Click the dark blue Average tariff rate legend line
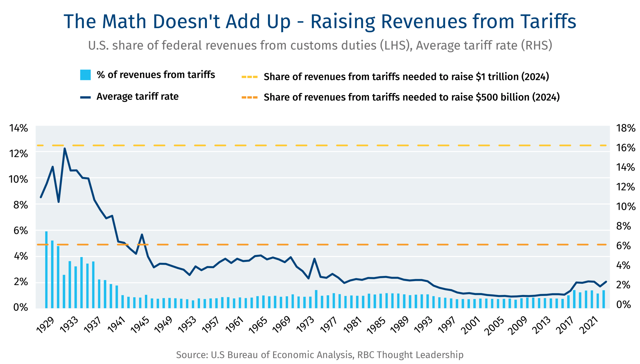Viewport: 640px width, 364px height. (x=85, y=97)
